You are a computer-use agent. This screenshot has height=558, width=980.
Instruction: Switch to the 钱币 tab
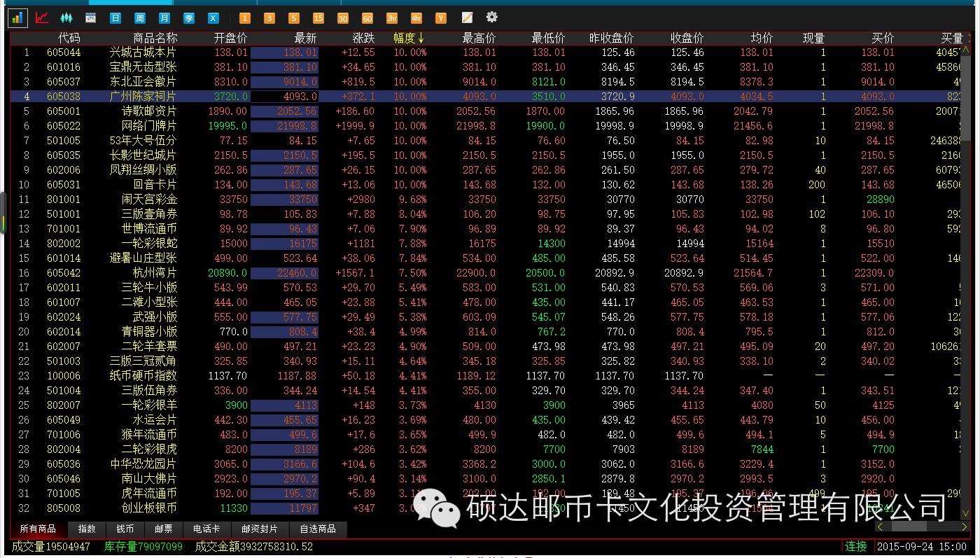125,529
